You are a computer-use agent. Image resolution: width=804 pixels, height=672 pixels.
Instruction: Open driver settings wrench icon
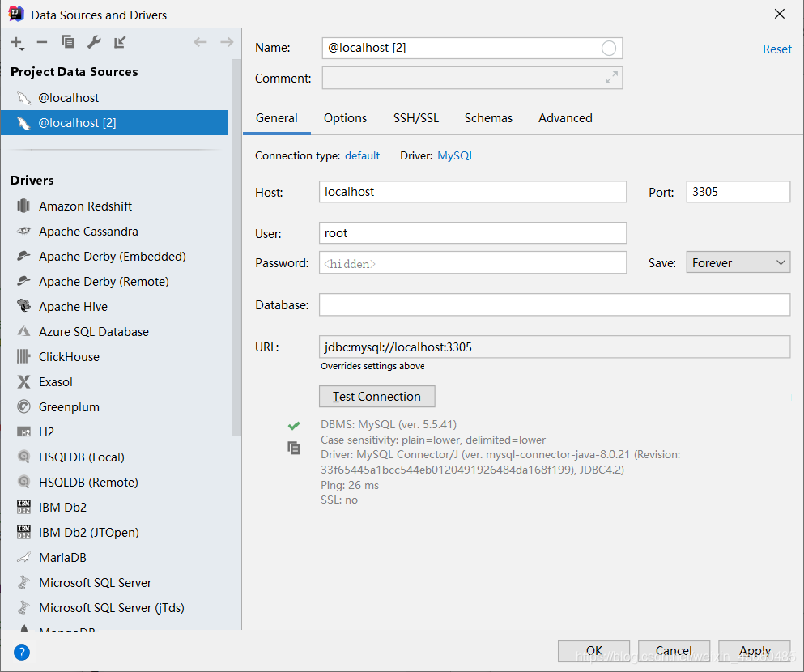(94, 42)
